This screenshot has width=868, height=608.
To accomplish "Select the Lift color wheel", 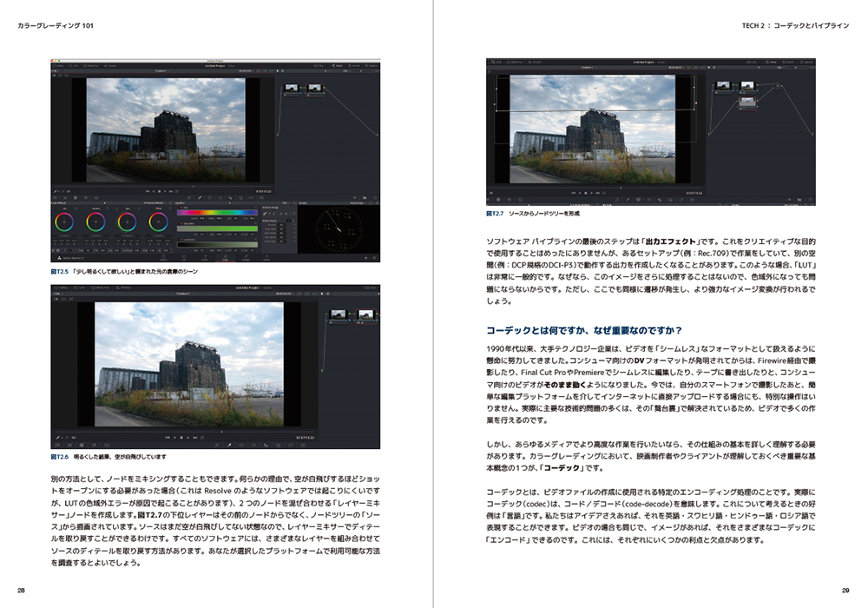I will click(64, 222).
